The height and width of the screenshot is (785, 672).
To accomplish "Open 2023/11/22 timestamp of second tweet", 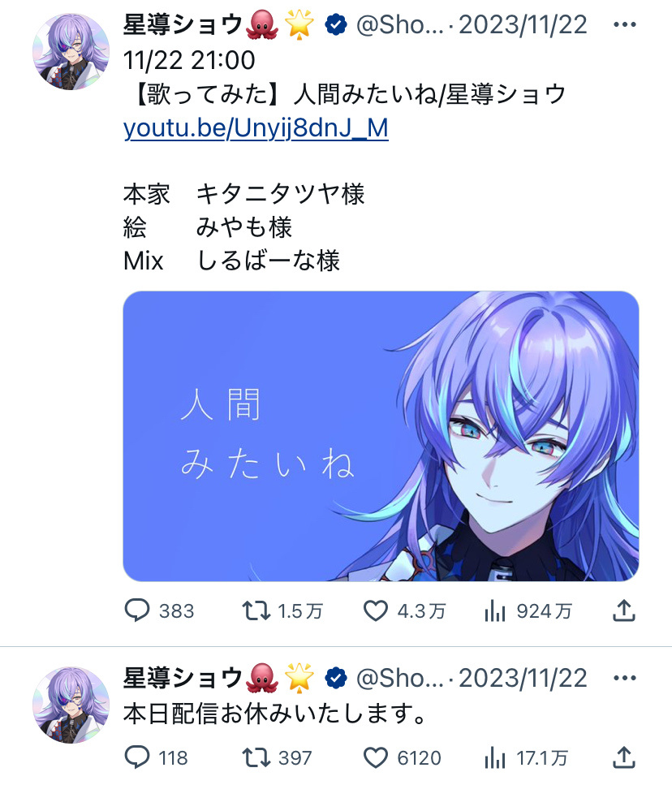I will [523, 678].
